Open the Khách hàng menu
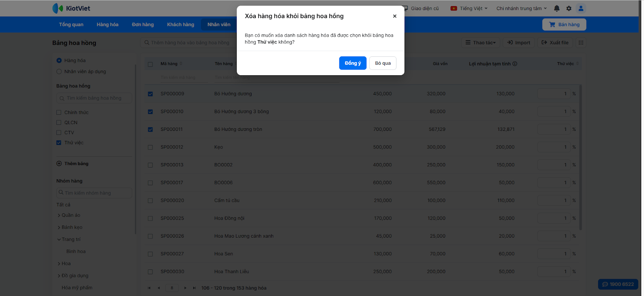644x296 pixels. (x=180, y=25)
